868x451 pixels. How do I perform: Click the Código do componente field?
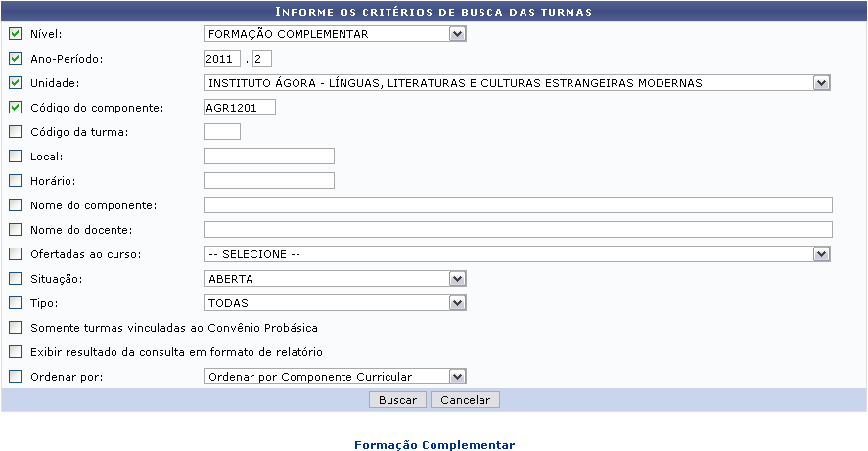tap(240, 108)
